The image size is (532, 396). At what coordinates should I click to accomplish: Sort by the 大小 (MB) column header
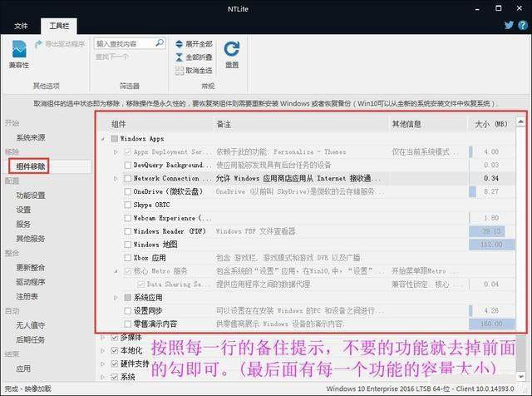[491, 124]
